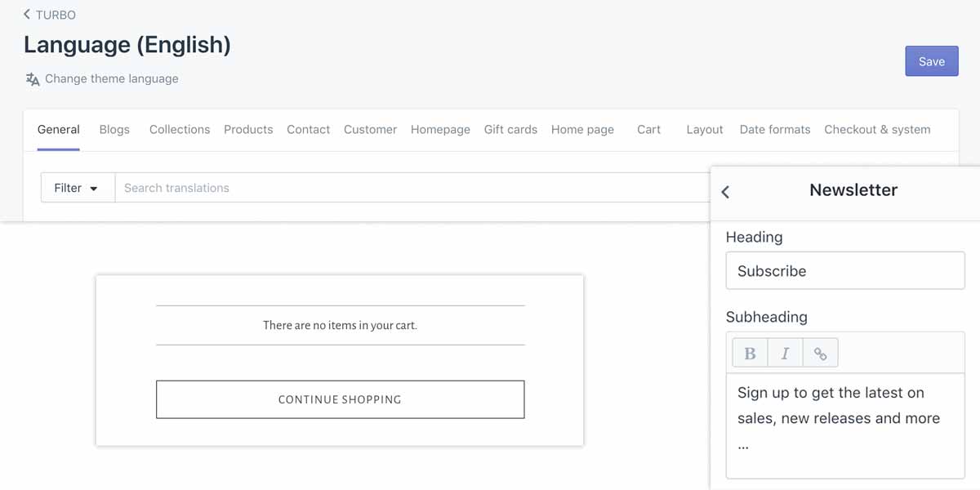Click Change theme language link
The image size is (980, 490).
click(x=111, y=79)
